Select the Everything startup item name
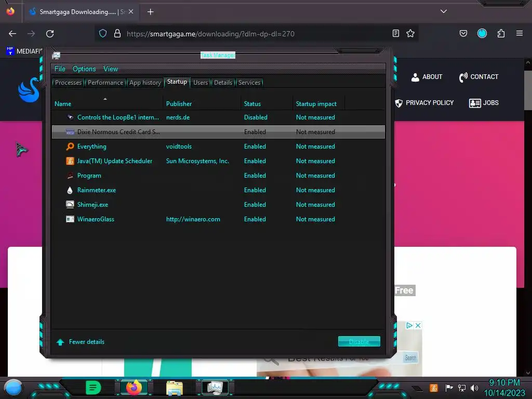532x399 pixels. click(91, 147)
